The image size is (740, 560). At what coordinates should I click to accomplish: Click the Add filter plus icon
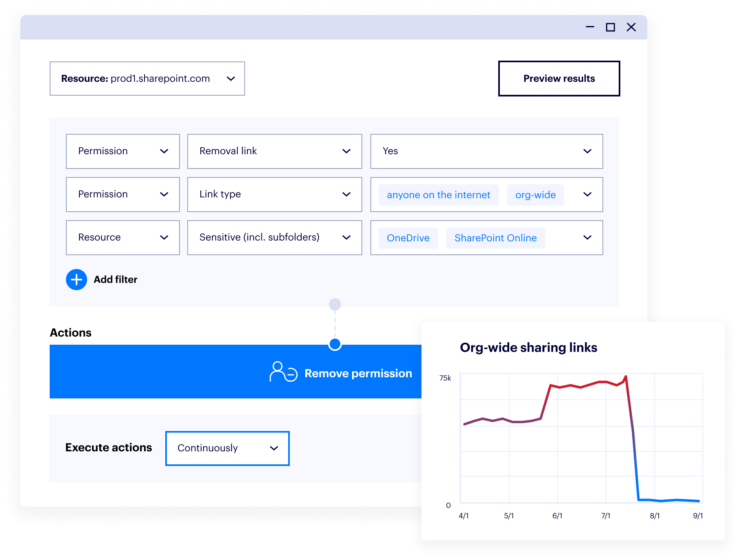pos(76,280)
